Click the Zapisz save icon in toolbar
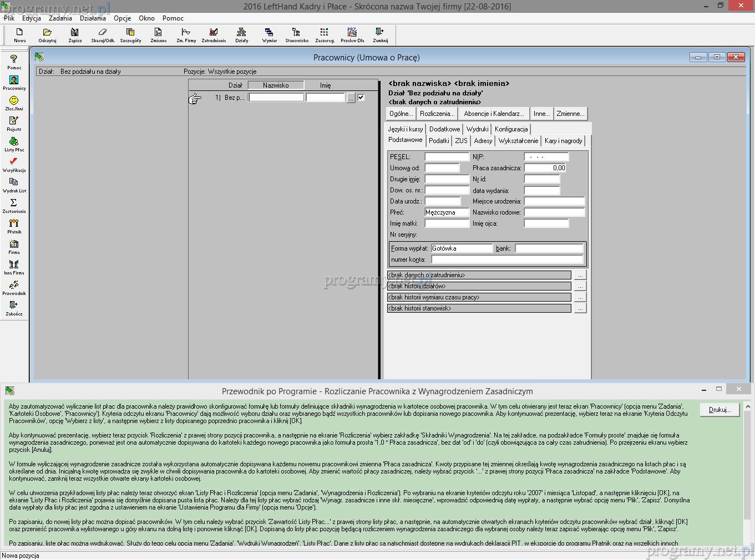The height and width of the screenshot is (560, 755). [75, 35]
